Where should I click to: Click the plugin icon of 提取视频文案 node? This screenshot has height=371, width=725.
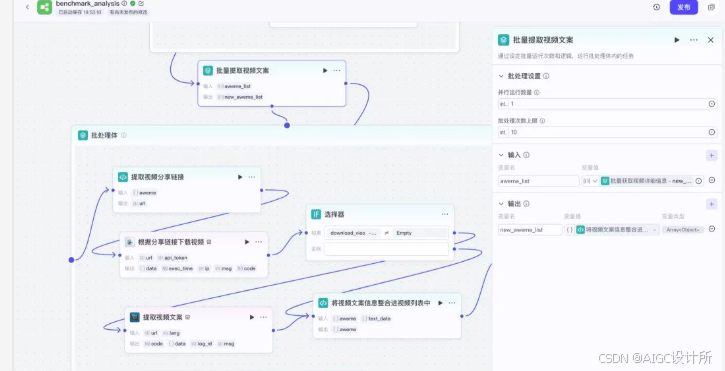tap(135, 317)
